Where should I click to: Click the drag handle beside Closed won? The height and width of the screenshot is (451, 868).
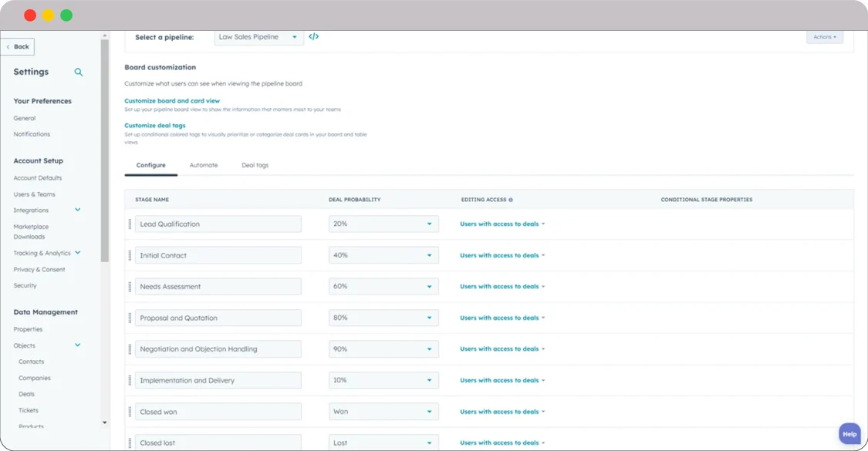point(129,411)
